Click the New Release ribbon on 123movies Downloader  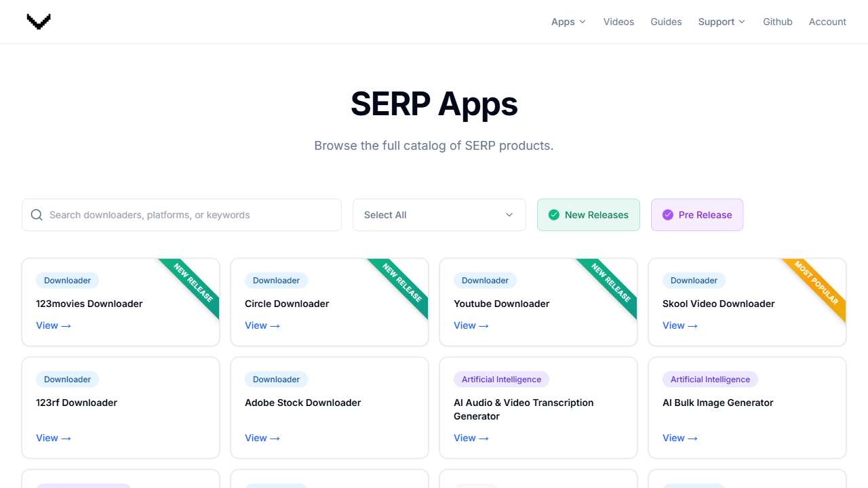tap(193, 283)
